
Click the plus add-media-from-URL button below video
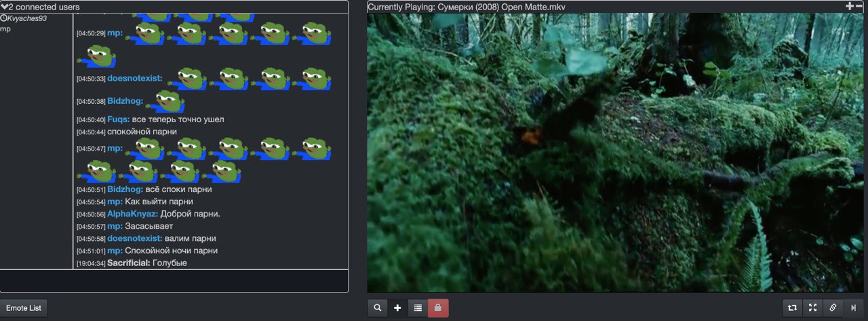(x=397, y=308)
